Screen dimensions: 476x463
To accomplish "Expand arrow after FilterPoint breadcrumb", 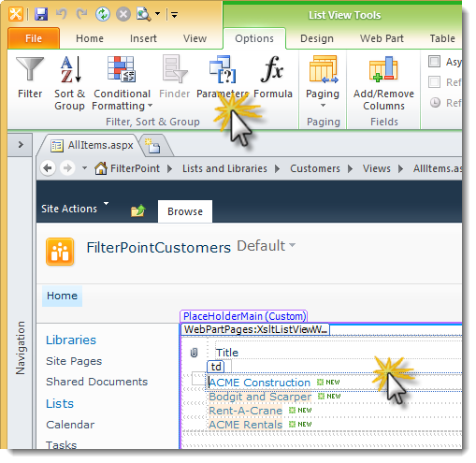I will [169, 168].
